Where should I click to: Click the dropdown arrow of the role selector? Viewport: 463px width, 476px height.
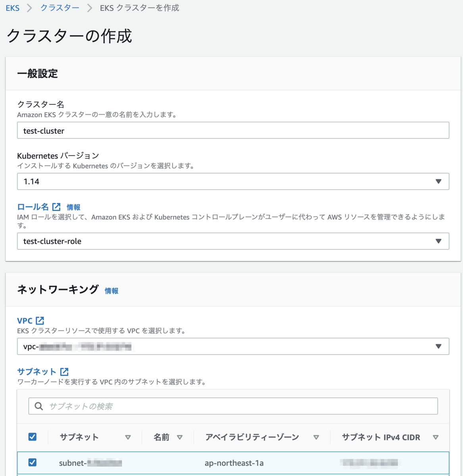tap(438, 241)
